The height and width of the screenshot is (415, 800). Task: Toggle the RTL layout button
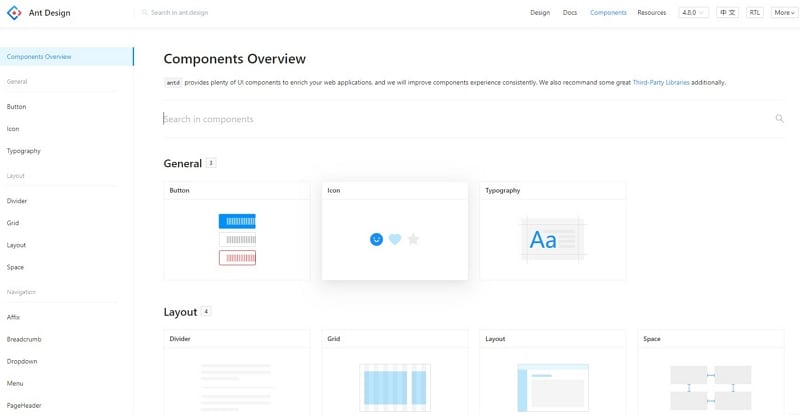pos(755,12)
